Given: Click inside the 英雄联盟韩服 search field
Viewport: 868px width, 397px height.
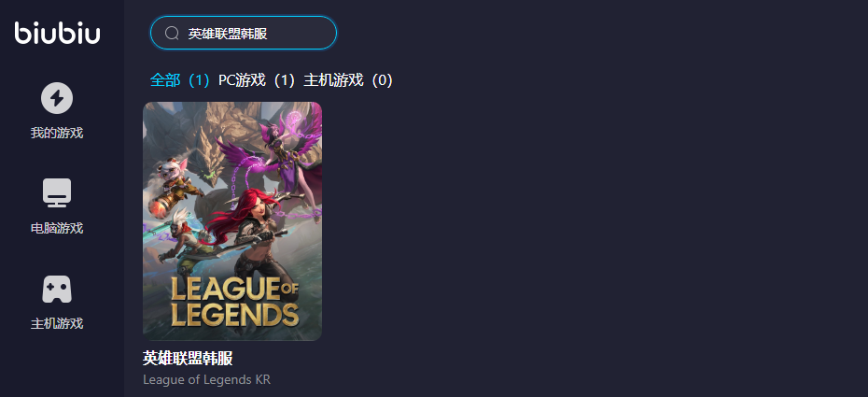Looking at the screenshot, I should [244, 34].
